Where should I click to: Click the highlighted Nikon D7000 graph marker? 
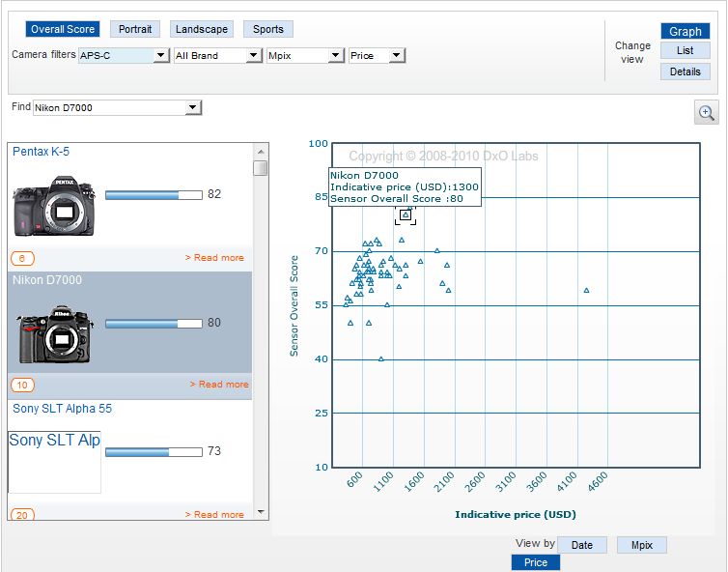406,214
